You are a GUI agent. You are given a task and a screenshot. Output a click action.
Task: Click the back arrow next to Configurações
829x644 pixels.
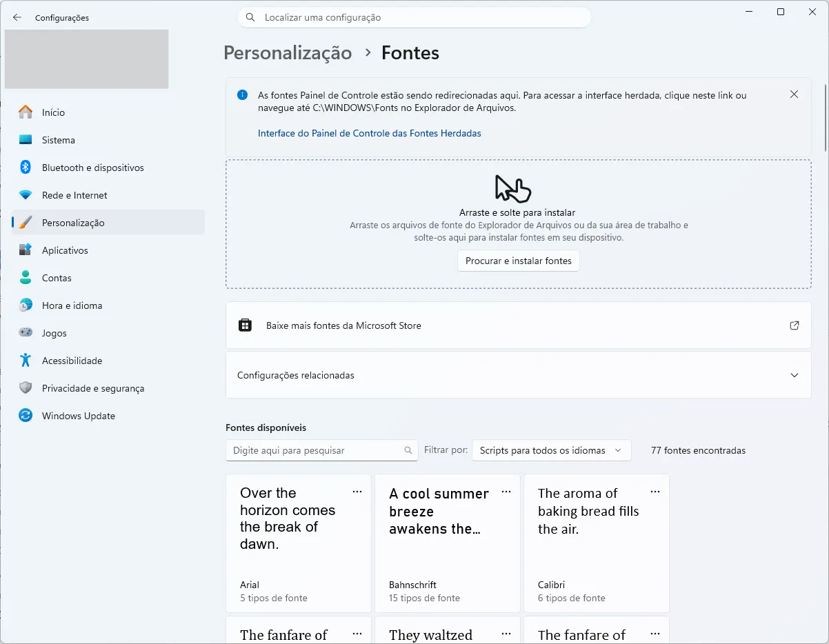point(17,17)
